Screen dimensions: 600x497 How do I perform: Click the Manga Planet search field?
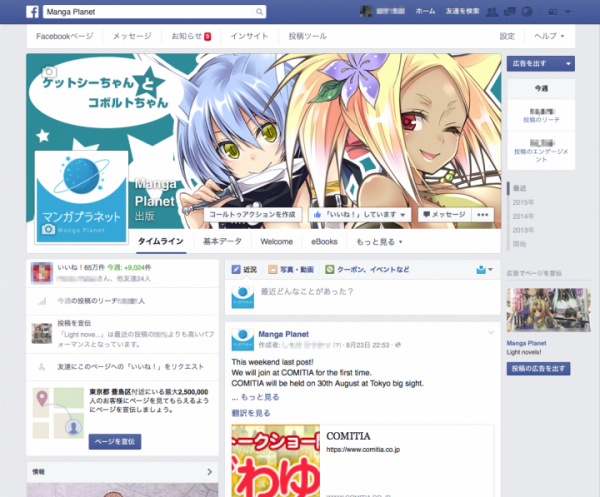click(x=149, y=12)
